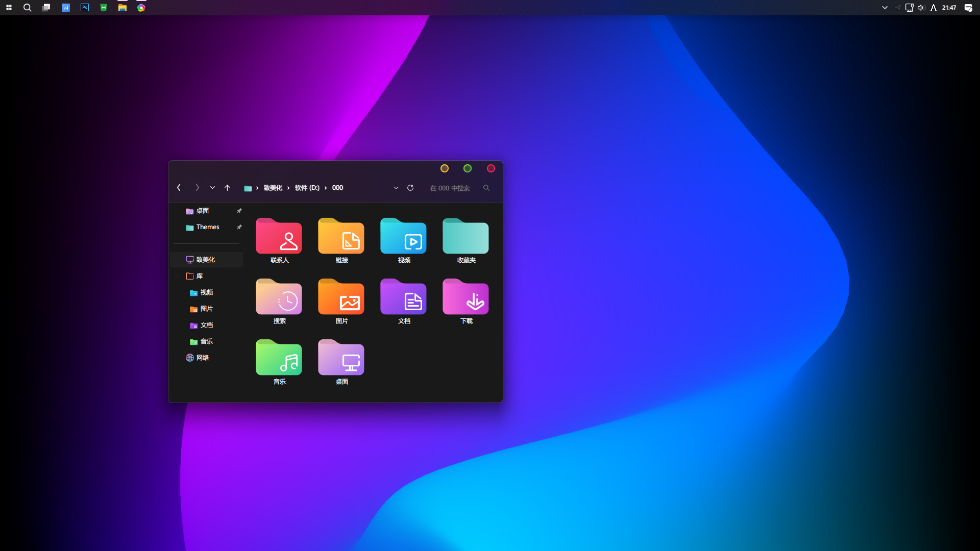Open the 下载 downloads folder
This screenshot has height=551, width=980.
tap(465, 298)
